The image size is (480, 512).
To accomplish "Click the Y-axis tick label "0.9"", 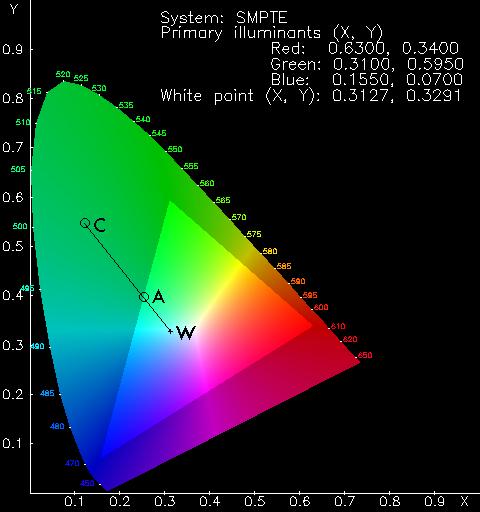I will (13, 50).
